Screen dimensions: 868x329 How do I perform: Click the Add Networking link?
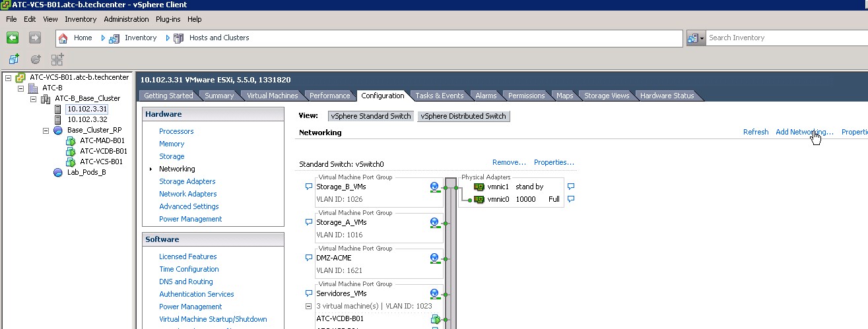(x=804, y=132)
